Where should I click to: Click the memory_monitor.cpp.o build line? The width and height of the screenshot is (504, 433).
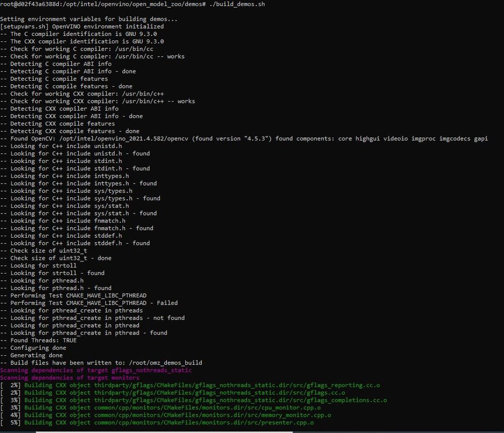[165, 415]
